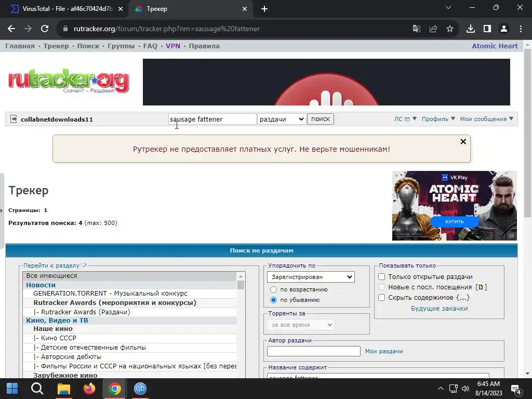Bookmark page with star icon

450,29
